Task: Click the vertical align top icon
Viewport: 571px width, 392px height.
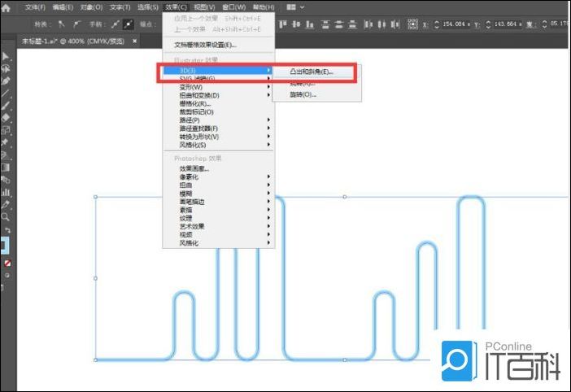Action: coord(283,24)
